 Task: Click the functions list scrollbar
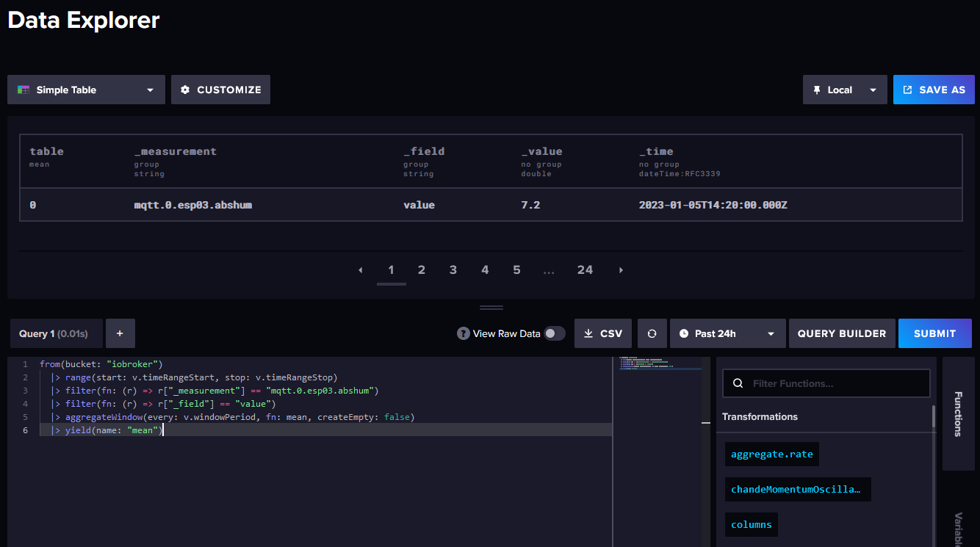934,416
